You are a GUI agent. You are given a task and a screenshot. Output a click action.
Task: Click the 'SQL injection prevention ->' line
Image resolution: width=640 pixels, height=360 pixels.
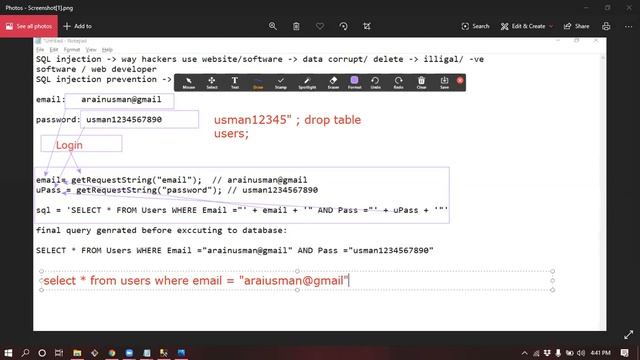(104, 80)
